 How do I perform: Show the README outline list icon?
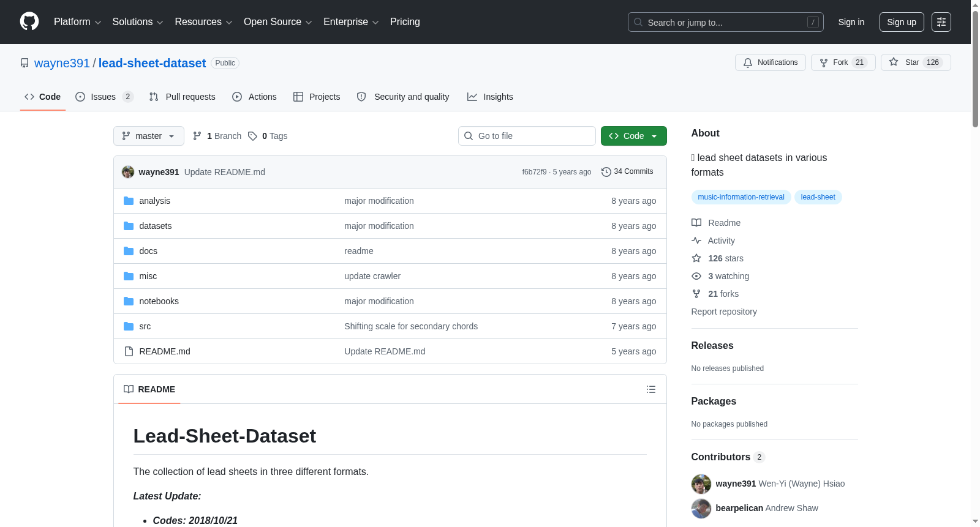[651, 389]
